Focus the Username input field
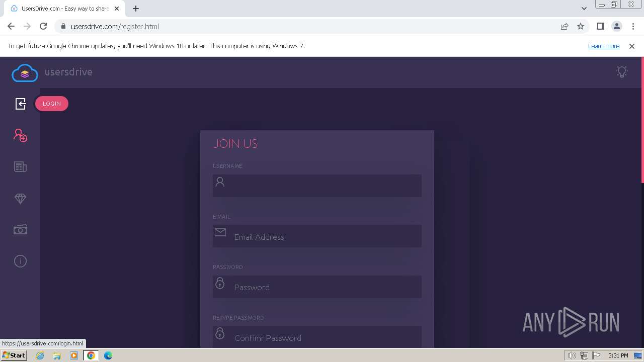644x362 pixels. (x=317, y=186)
